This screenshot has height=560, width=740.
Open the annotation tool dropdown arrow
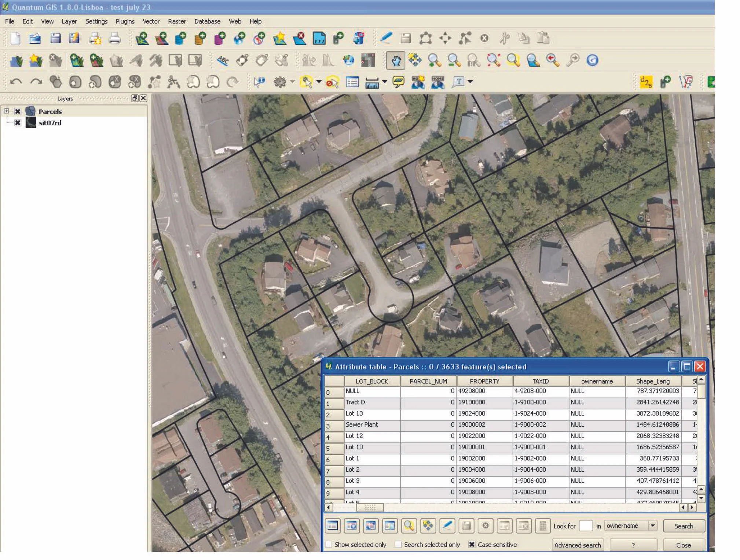(x=471, y=82)
